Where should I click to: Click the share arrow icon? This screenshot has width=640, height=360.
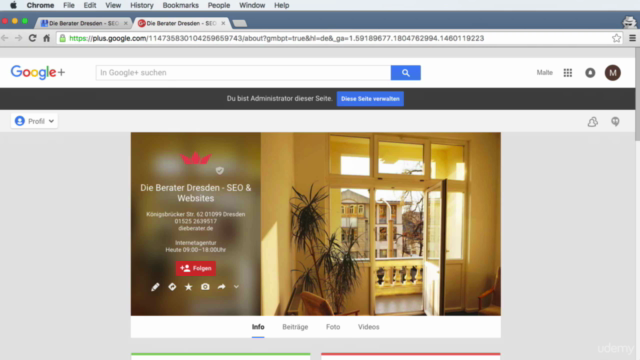pyautogui.click(x=221, y=287)
